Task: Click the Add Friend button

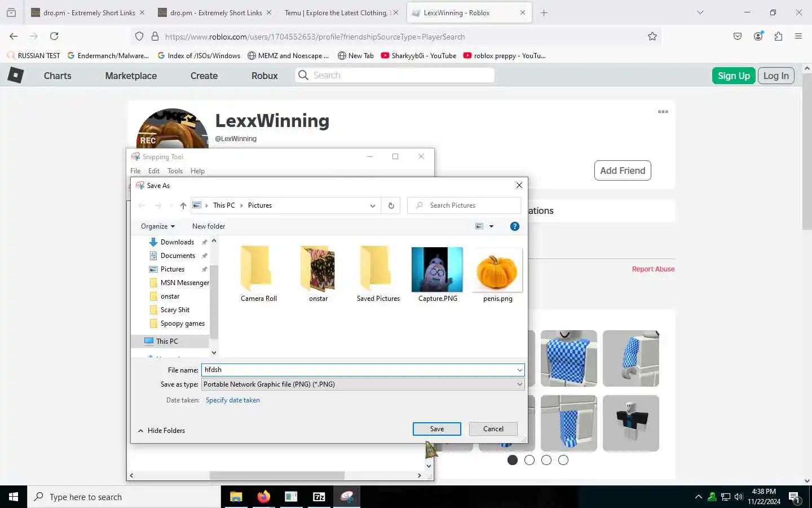Action: (623, 170)
